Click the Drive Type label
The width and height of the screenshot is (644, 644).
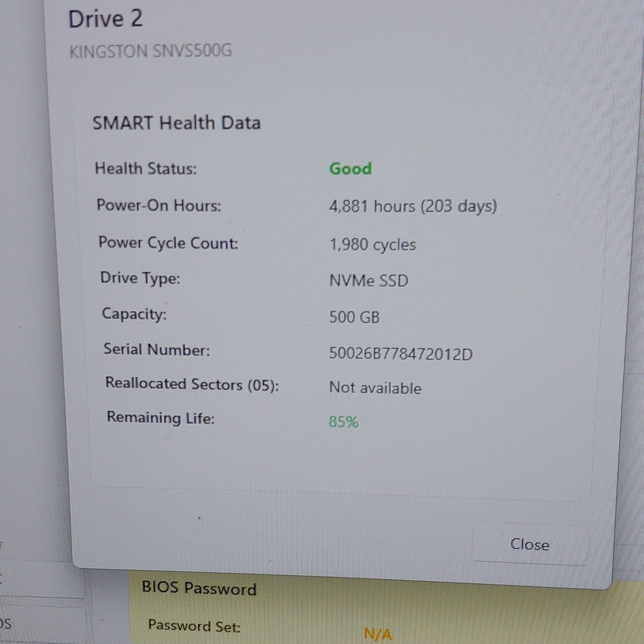140,278
